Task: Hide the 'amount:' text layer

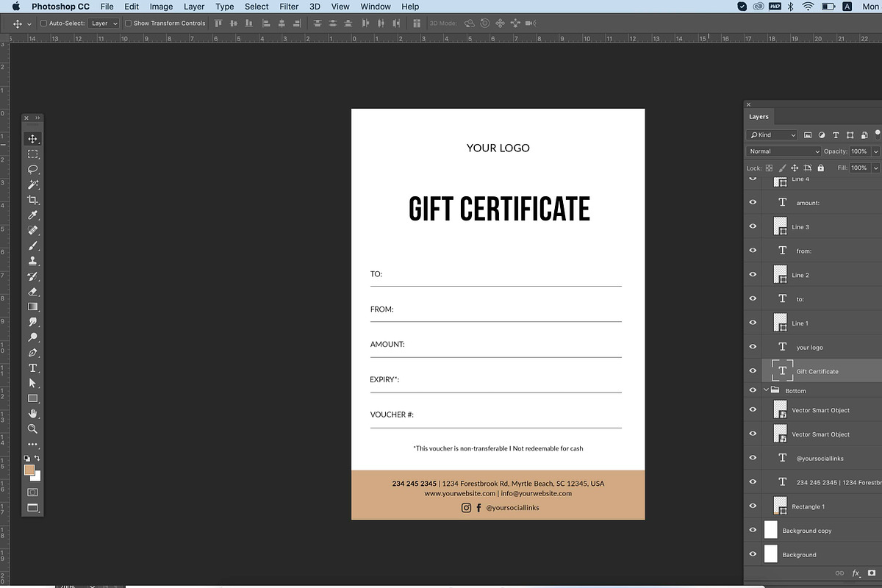Action: pos(753,202)
